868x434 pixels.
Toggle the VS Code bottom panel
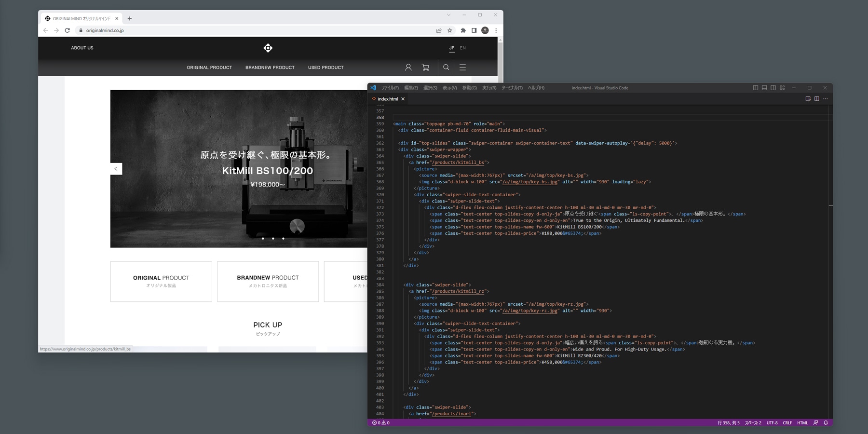764,88
